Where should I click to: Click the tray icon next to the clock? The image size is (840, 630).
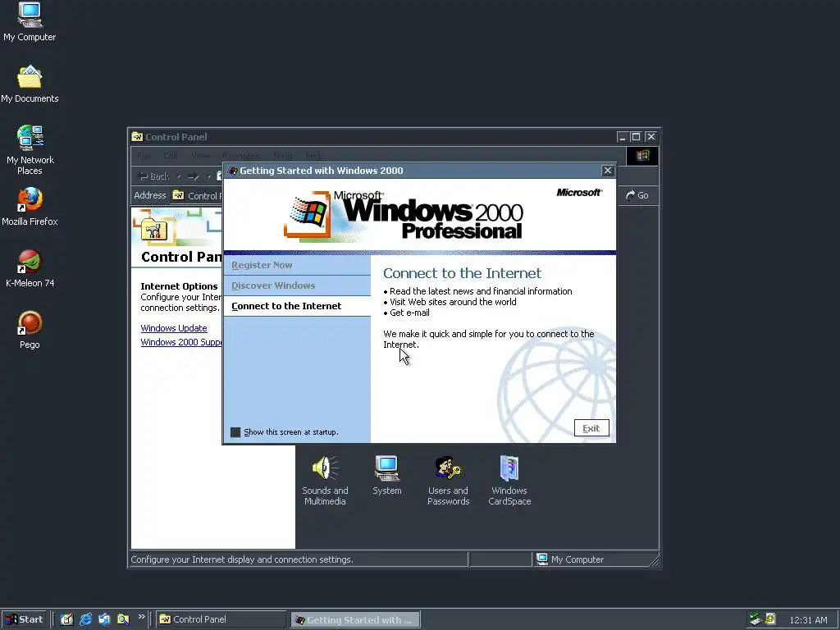[770, 619]
